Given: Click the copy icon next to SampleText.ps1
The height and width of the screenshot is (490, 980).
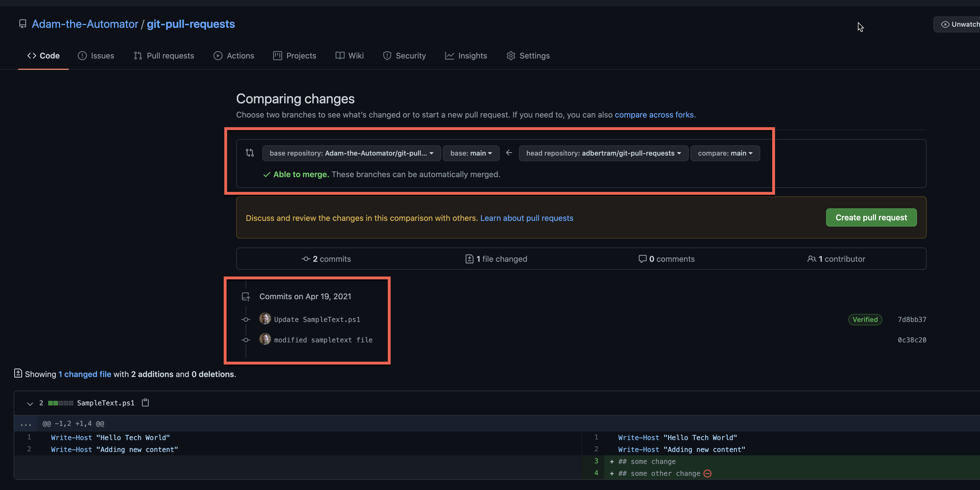Looking at the screenshot, I should coord(145,403).
